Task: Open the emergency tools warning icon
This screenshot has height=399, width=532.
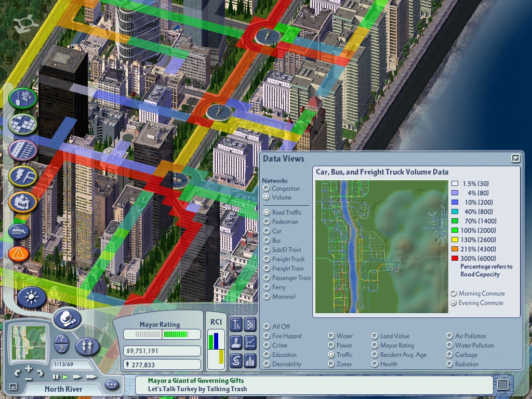Action: 18,254
